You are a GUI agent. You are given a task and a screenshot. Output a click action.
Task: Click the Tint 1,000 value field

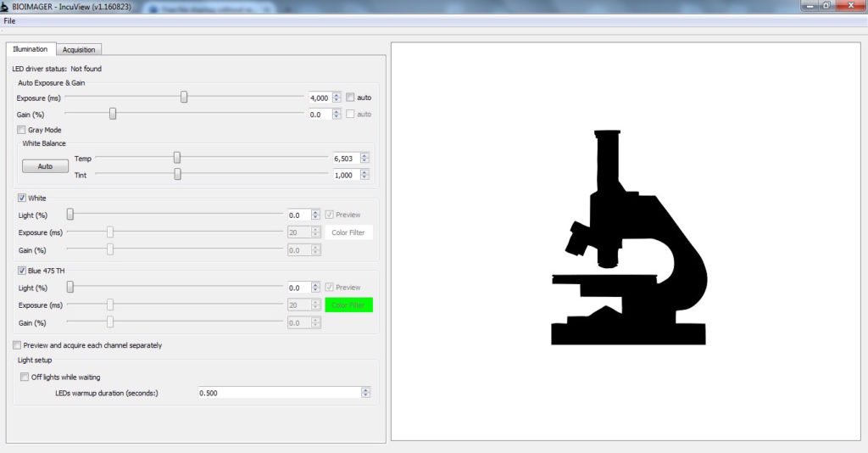tap(347, 175)
